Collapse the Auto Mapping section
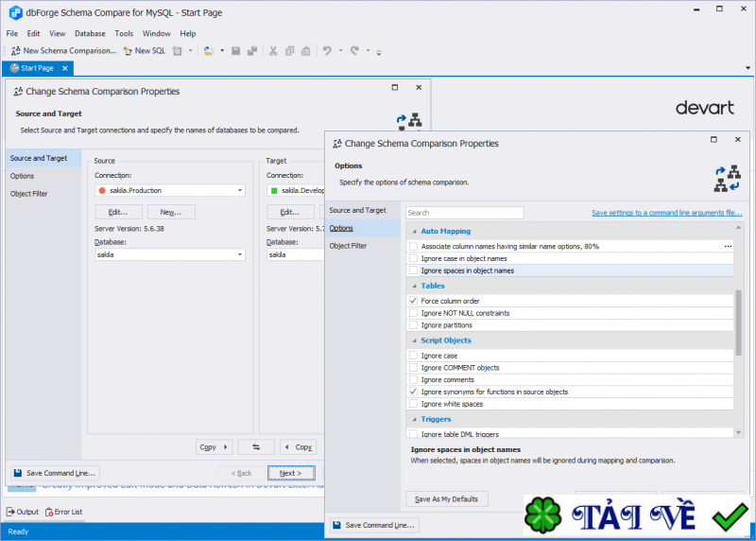The height and width of the screenshot is (541, 756). pos(413,231)
